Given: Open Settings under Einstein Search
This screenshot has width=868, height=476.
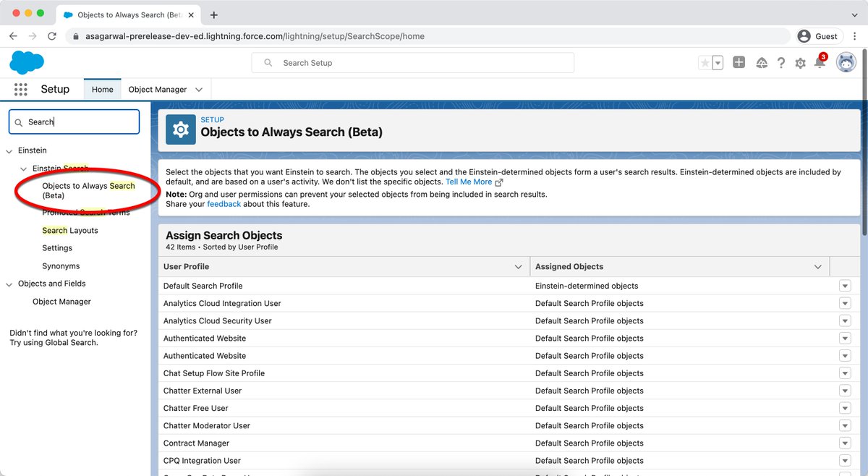Looking at the screenshot, I should point(57,248).
